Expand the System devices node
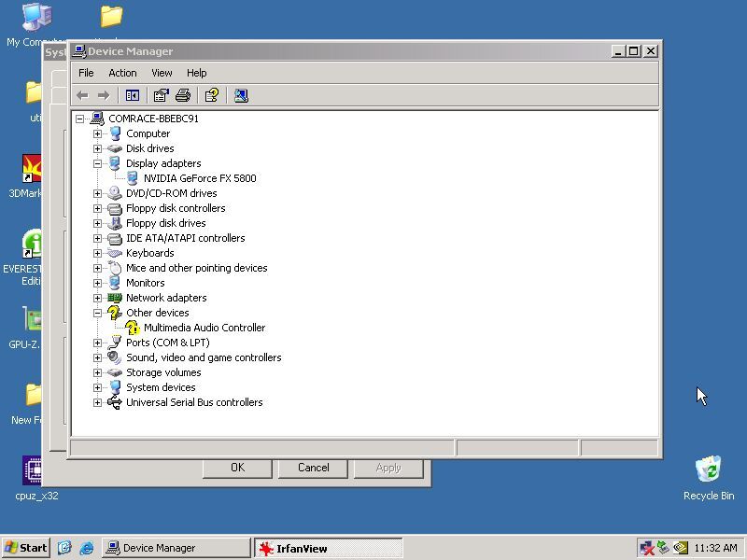 97,387
